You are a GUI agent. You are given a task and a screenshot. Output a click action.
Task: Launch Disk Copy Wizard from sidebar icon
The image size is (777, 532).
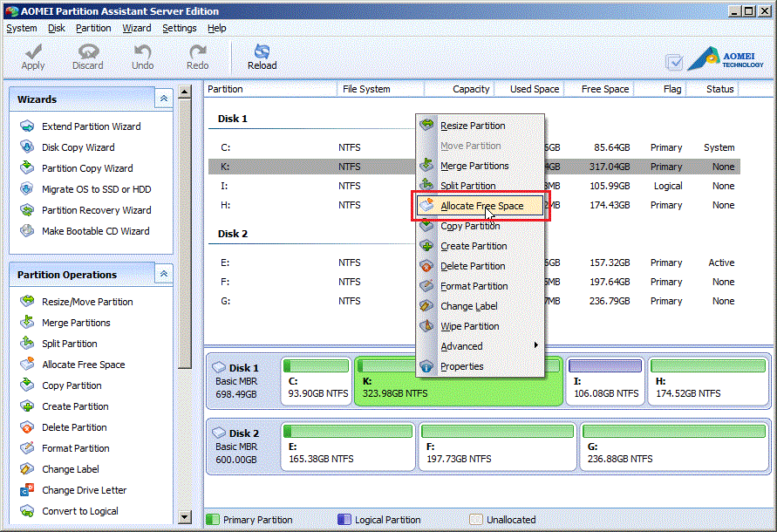pos(27,147)
